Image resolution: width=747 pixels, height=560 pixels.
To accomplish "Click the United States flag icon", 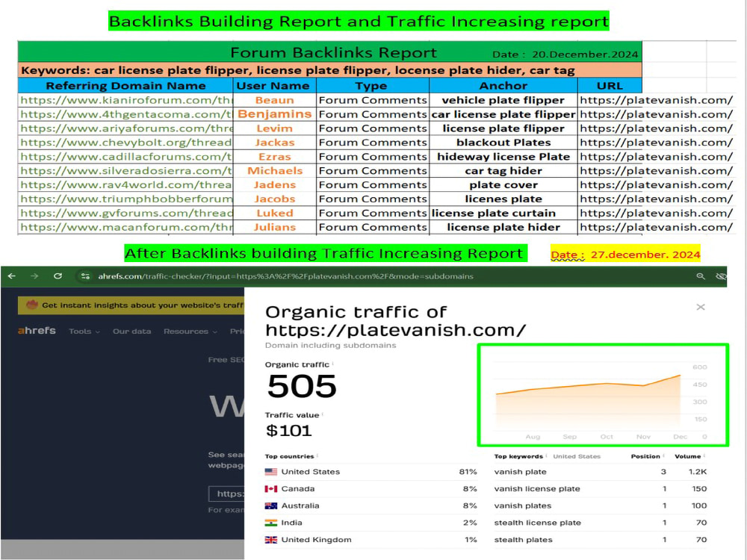I will [271, 471].
